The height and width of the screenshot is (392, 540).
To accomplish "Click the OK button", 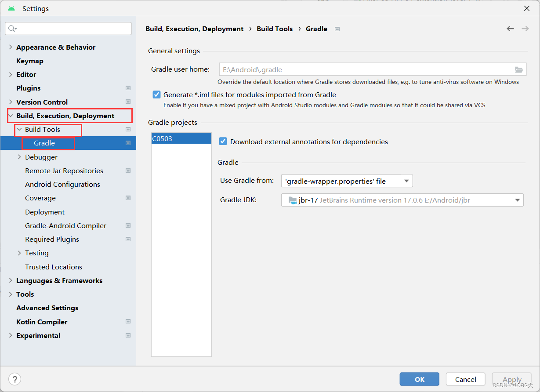I will 419,379.
